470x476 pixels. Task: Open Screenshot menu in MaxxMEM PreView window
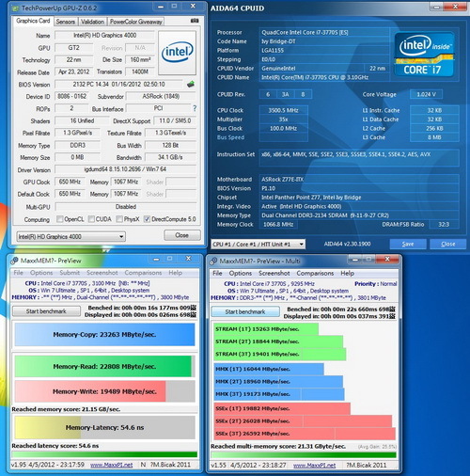click(102, 273)
